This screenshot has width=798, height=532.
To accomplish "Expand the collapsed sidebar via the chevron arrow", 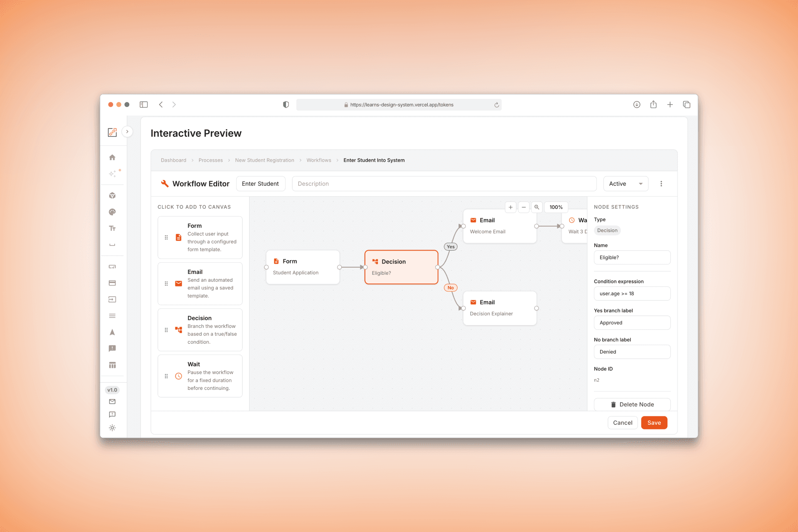I will tap(127, 131).
